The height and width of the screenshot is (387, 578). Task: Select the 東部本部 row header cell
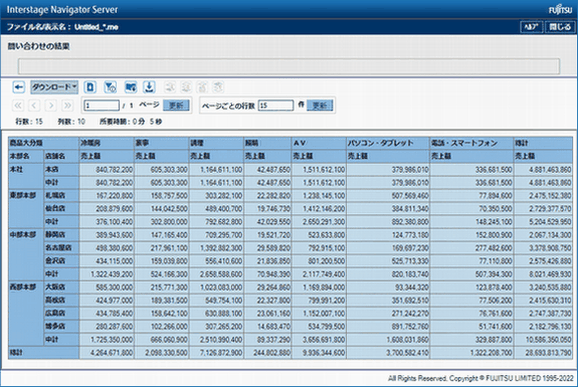point(25,209)
